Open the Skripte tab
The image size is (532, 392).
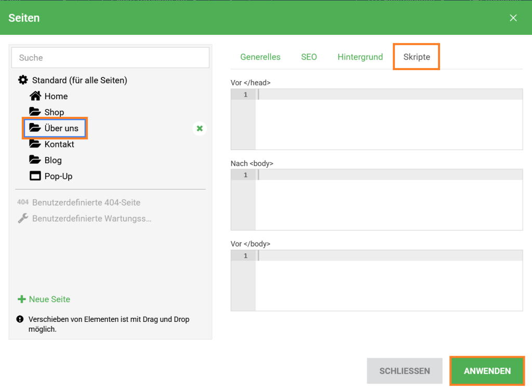pos(417,57)
